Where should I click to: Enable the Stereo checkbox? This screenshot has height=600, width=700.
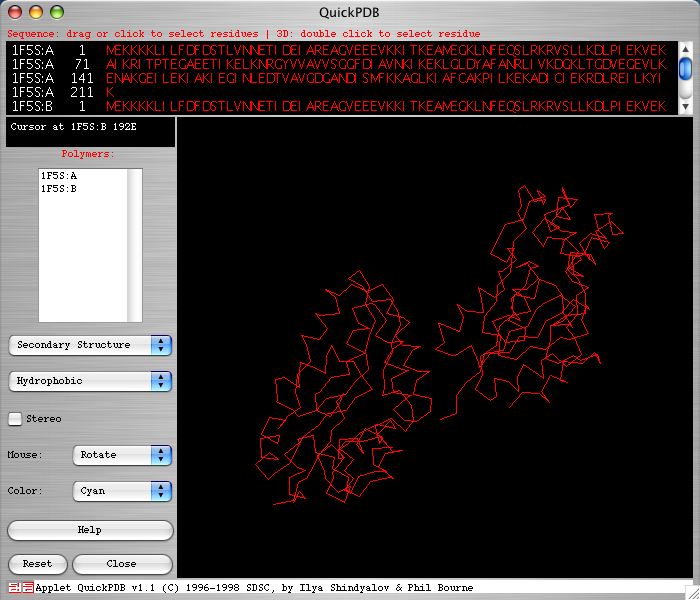tap(15, 419)
